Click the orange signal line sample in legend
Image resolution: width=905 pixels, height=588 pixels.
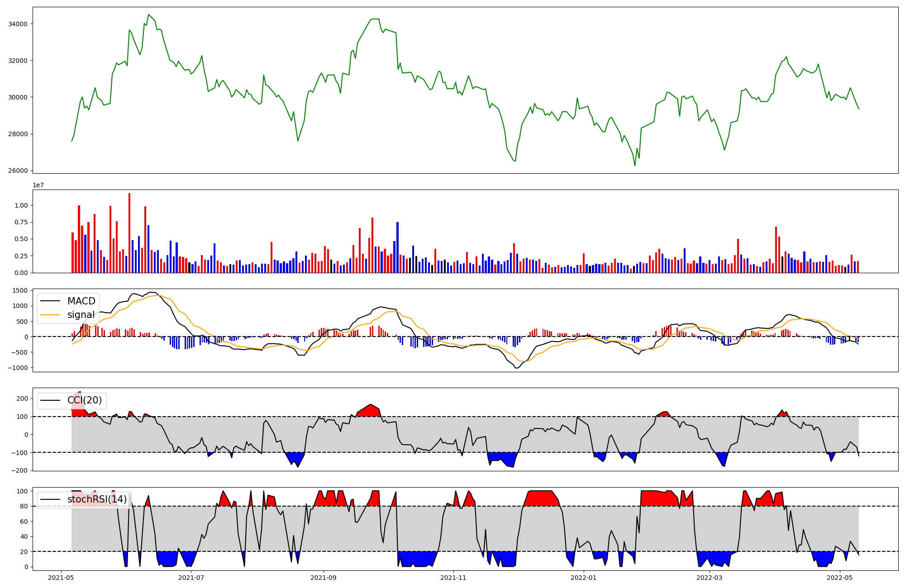[x=50, y=315]
